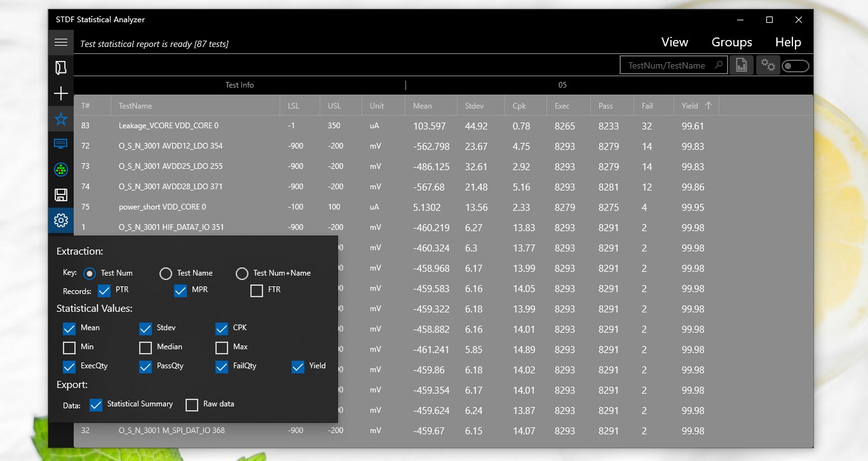
Task: Select the Test Num key radio button
Action: pos(90,274)
